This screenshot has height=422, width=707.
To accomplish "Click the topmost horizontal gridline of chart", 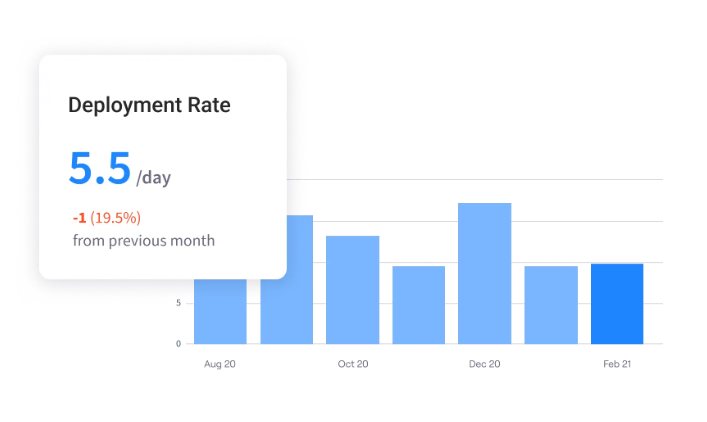I will pyautogui.click(x=480, y=180).
